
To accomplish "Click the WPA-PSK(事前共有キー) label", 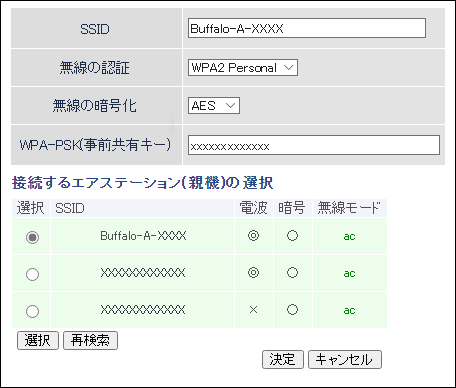I will tap(95, 145).
